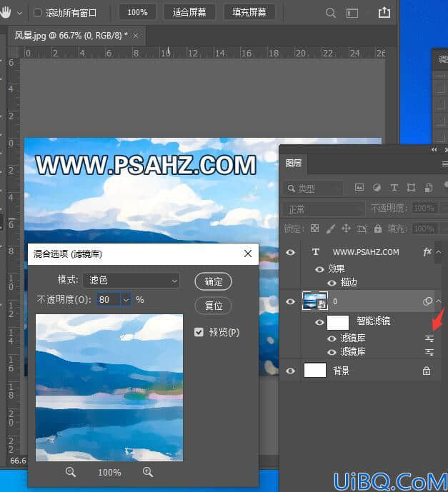Viewport: 448px width, 492px height.
Task: Open the 类型 layer filter dropdown
Action: tap(313, 189)
